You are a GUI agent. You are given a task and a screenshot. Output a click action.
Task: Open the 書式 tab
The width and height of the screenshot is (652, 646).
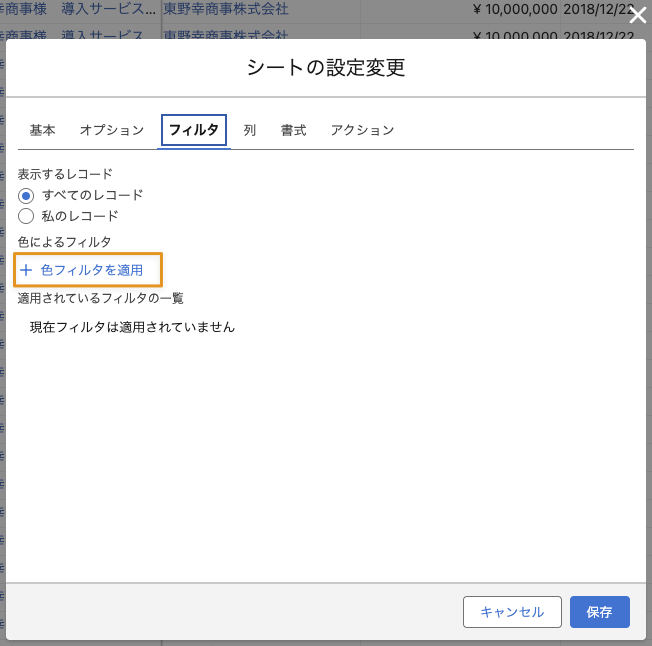coord(293,130)
